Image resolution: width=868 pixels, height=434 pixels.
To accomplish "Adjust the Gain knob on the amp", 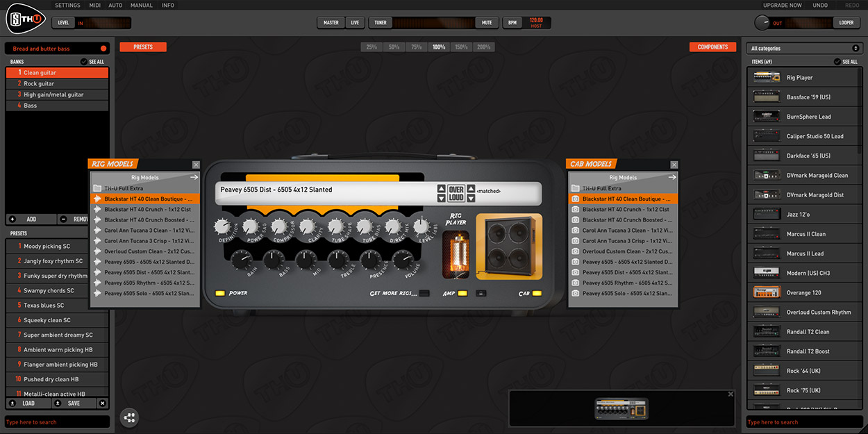I will (x=240, y=260).
